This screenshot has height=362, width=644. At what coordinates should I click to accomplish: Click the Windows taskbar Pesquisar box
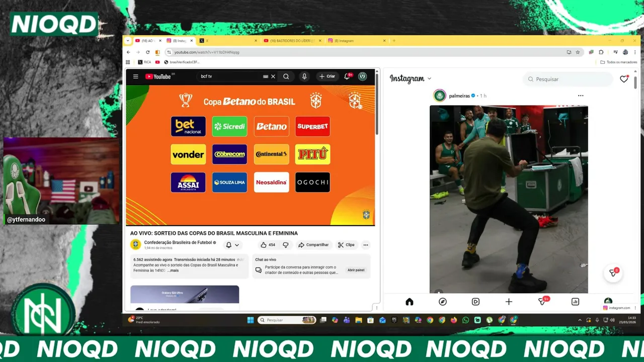[287, 320]
